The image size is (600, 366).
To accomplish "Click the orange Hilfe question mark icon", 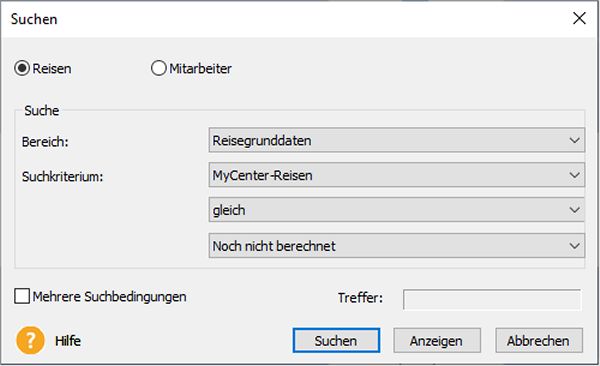I will [x=30, y=340].
